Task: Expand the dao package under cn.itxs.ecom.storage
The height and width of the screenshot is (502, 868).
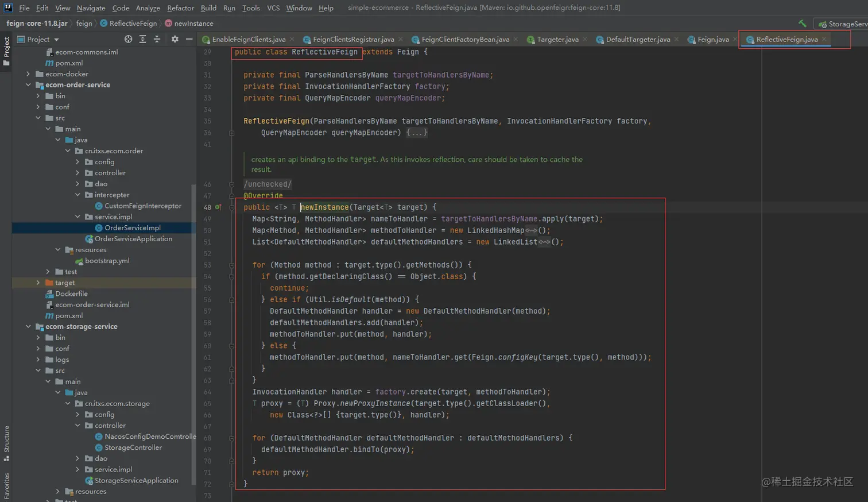Action: pyautogui.click(x=77, y=458)
